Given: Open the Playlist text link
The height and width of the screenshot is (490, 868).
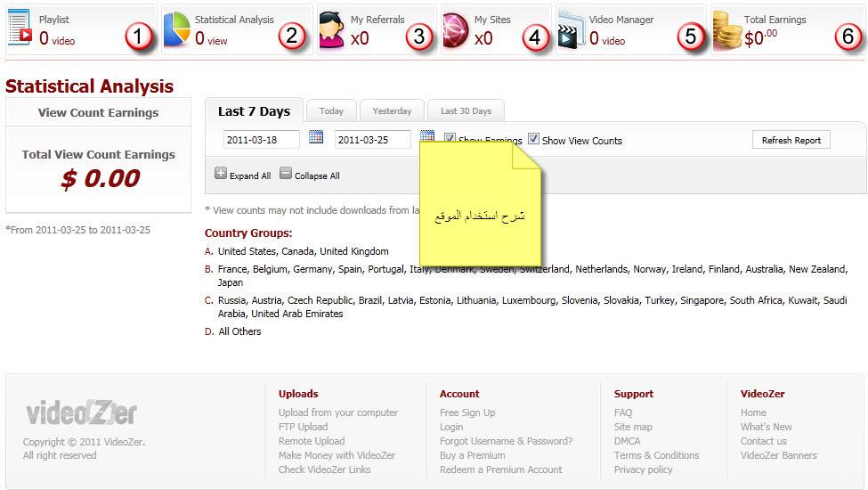Looking at the screenshot, I should [53, 20].
